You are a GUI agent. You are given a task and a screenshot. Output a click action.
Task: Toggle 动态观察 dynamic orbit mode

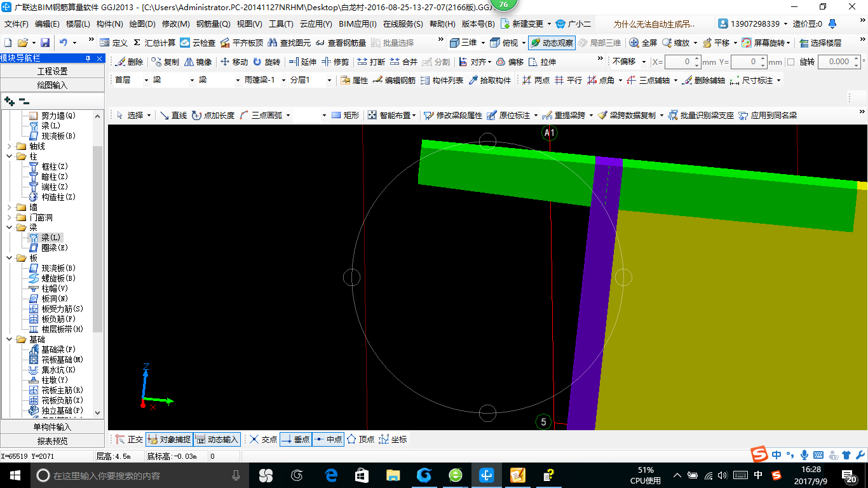(x=552, y=43)
